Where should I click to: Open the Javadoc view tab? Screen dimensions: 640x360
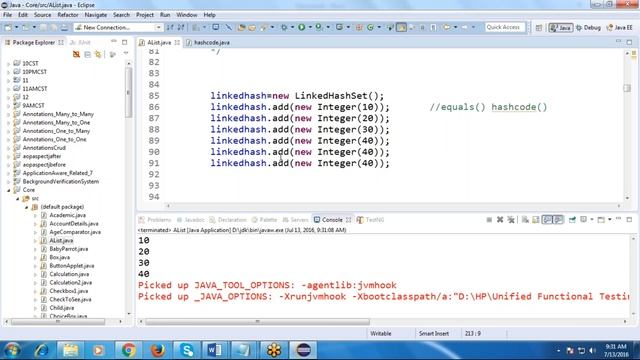point(190,220)
